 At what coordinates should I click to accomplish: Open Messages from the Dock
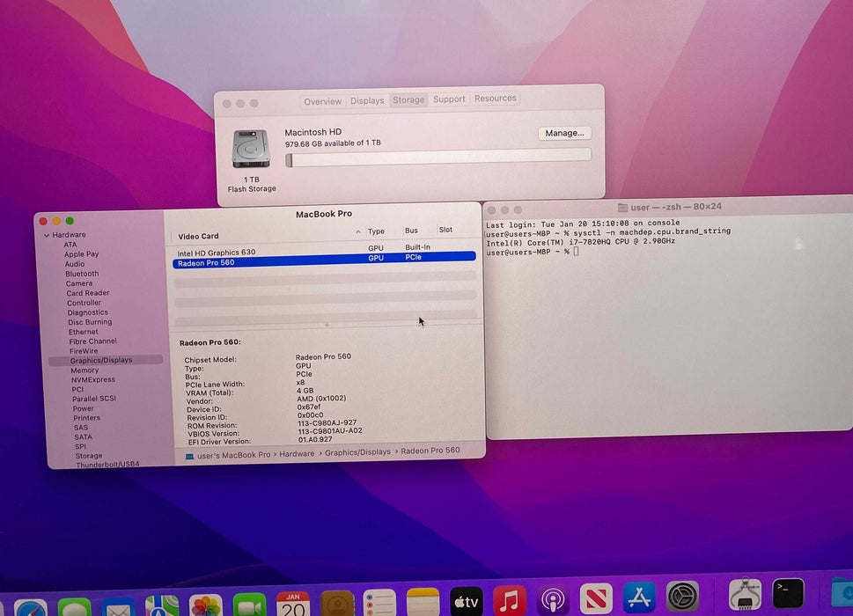click(x=74, y=608)
